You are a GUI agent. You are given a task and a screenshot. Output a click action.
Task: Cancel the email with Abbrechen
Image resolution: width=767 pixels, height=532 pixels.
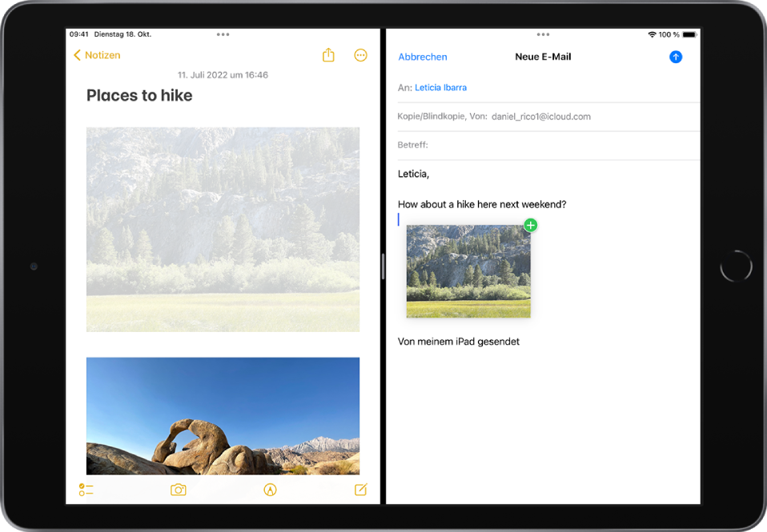[423, 56]
